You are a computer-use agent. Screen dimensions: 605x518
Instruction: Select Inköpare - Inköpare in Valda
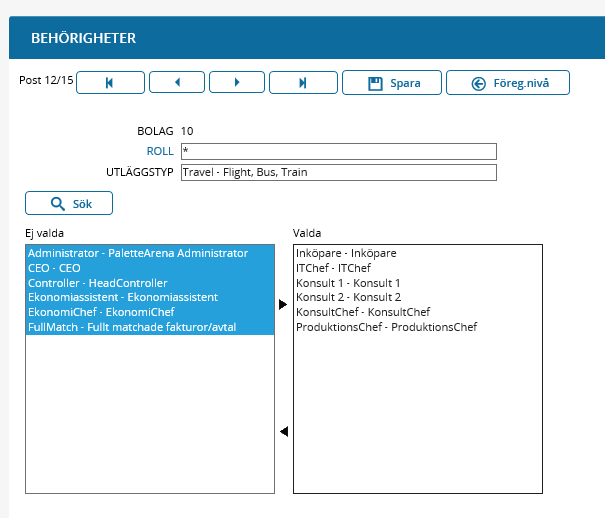[418, 253]
